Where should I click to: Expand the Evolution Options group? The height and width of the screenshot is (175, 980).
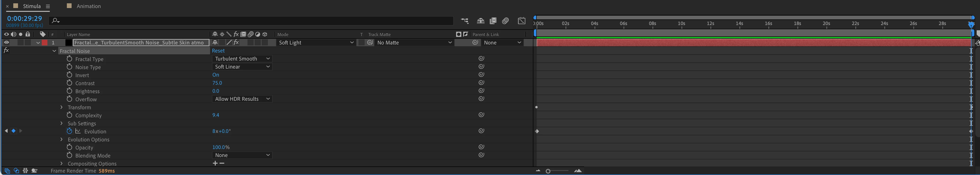coord(61,139)
